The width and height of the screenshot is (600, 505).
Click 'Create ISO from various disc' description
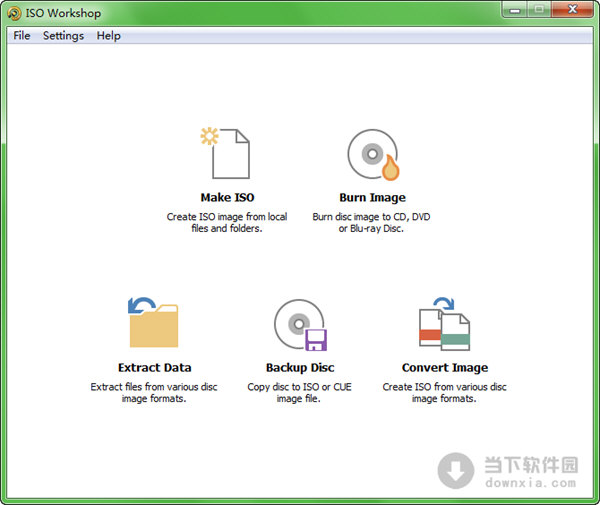pos(444,393)
